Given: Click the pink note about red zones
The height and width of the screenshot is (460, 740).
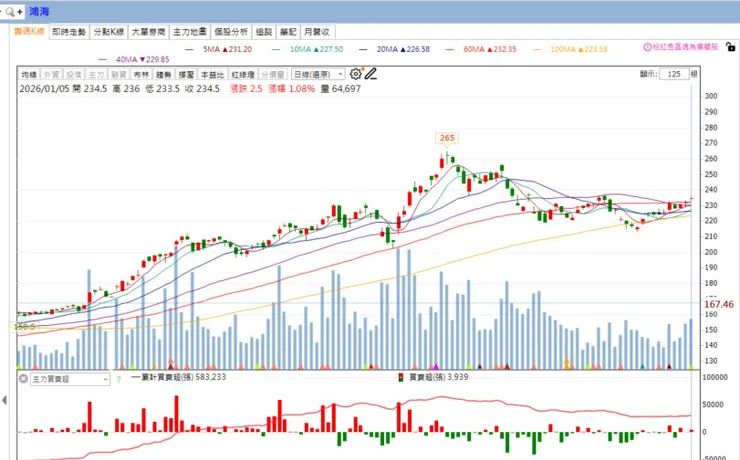Looking at the screenshot, I should tap(685, 47).
